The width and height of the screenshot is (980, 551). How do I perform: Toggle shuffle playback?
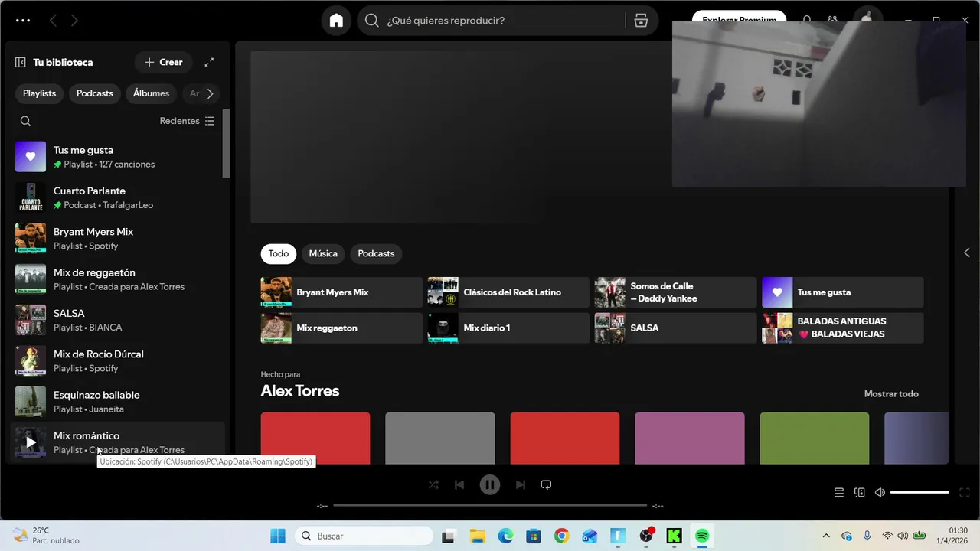[x=433, y=484]
